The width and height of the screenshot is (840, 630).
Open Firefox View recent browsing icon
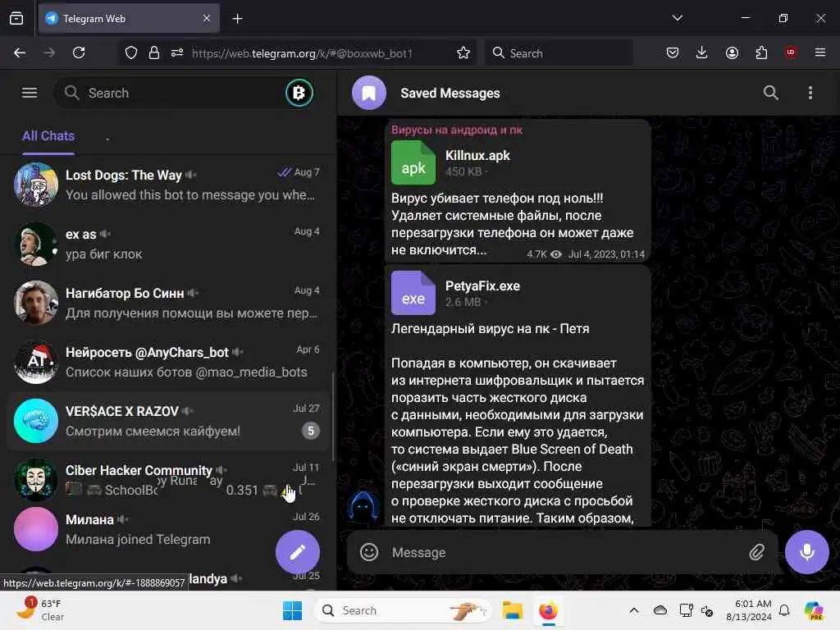[16, 18]
